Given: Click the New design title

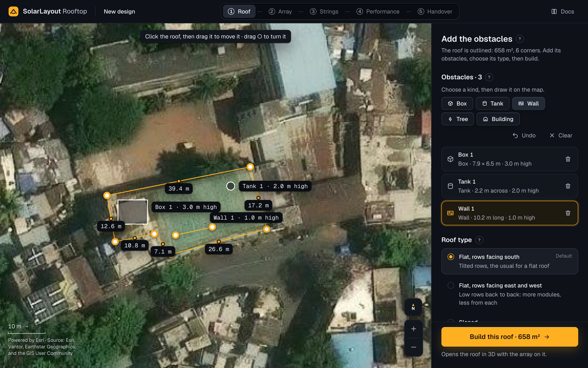Looking at the screenshot, I should [x=119, y=11].
